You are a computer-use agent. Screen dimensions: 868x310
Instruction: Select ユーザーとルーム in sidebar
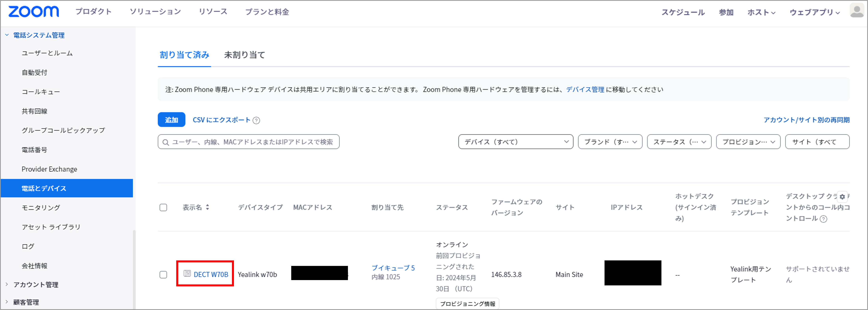pos(47,53)
